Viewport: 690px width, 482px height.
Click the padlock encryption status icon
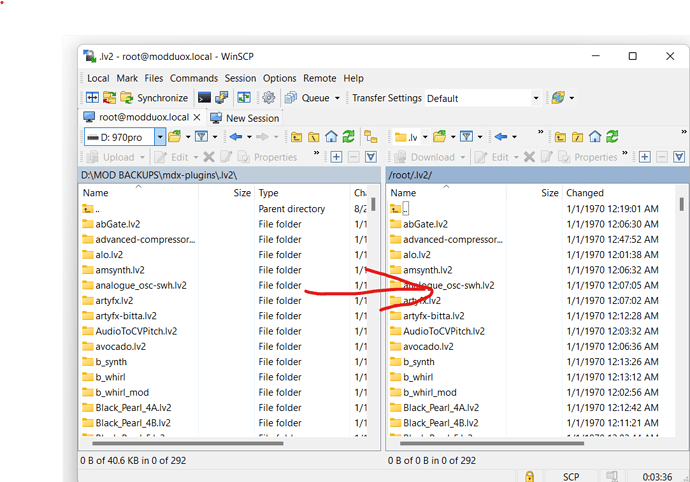pos(529,477)
